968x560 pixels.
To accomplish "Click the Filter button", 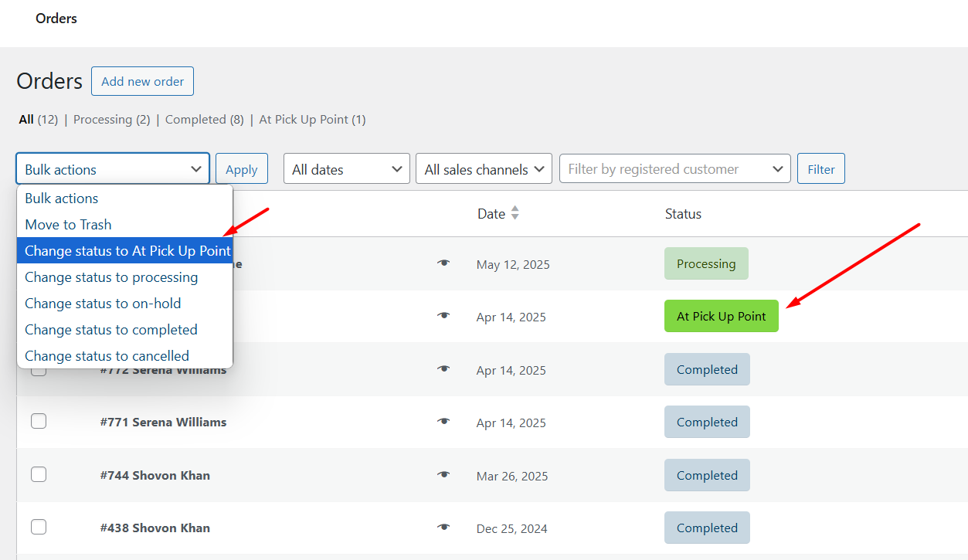I will [x=821, y=169].
